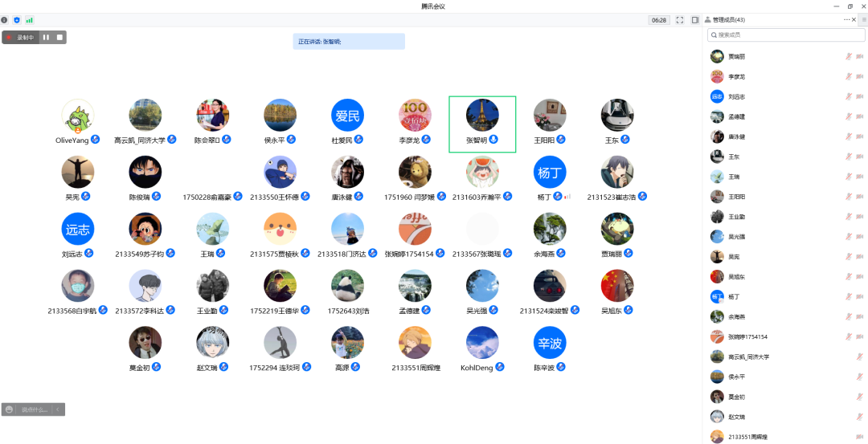Toggle the side panel layout icon

point(695,19)
